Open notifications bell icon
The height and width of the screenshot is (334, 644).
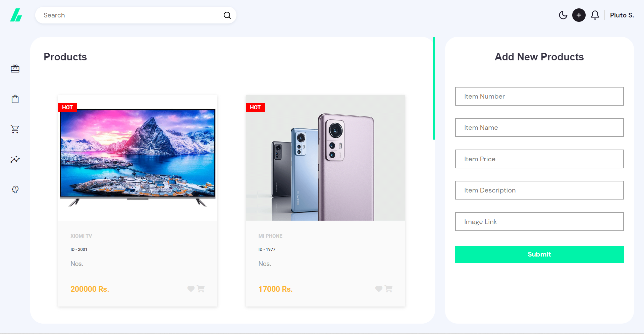click(x=595, y=15)
